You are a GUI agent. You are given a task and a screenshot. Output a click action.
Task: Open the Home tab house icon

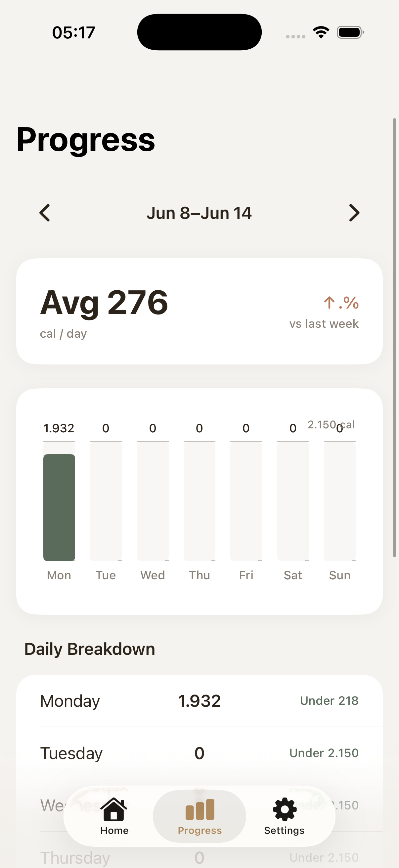[x=114, y=809]
